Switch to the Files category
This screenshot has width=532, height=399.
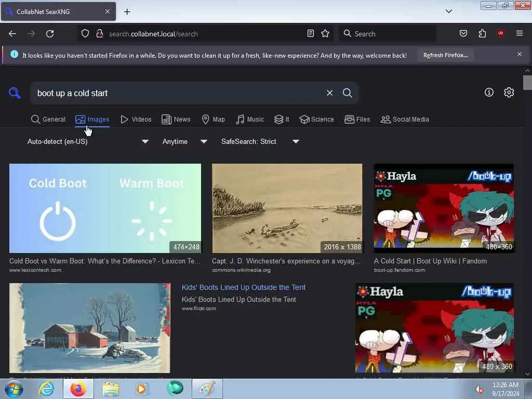[357, 119]
